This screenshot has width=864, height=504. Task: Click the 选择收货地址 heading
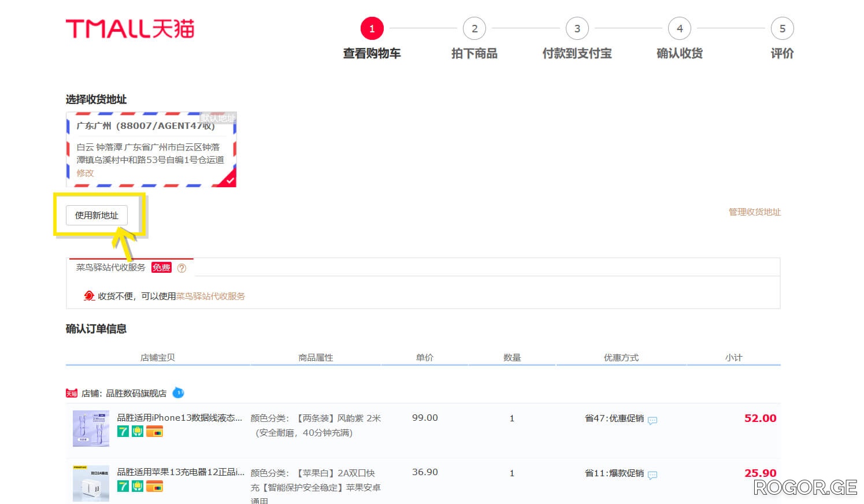click(x=96, y=99)
